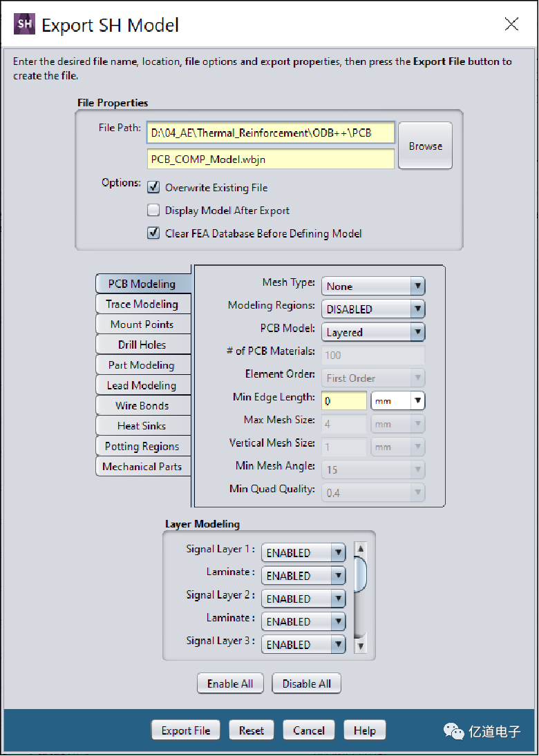This screenshot has width=539, height=756.
Task: Click the Min Edge Length input field
Action: coord(344,400)
